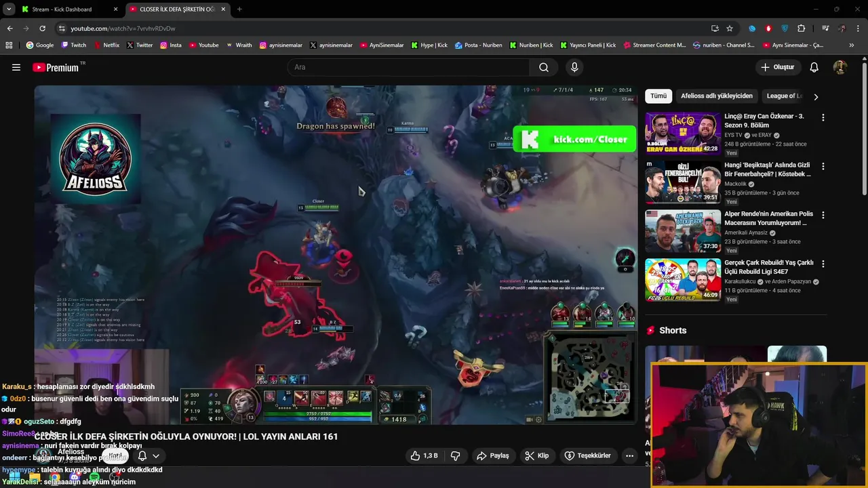Click the install app icon in address bar

coord(715,28)
